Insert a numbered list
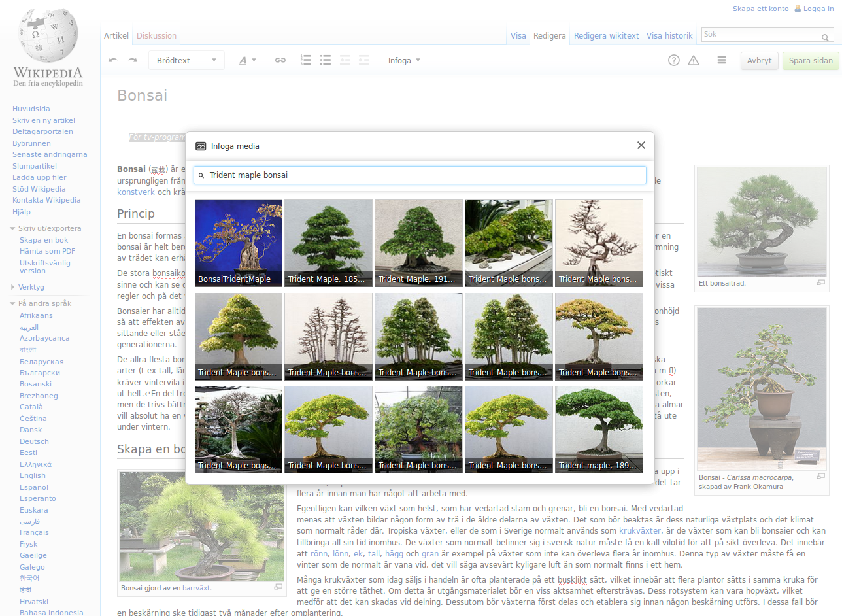The height and width of the screenshot is (616, 842). [x=305, y=60]
